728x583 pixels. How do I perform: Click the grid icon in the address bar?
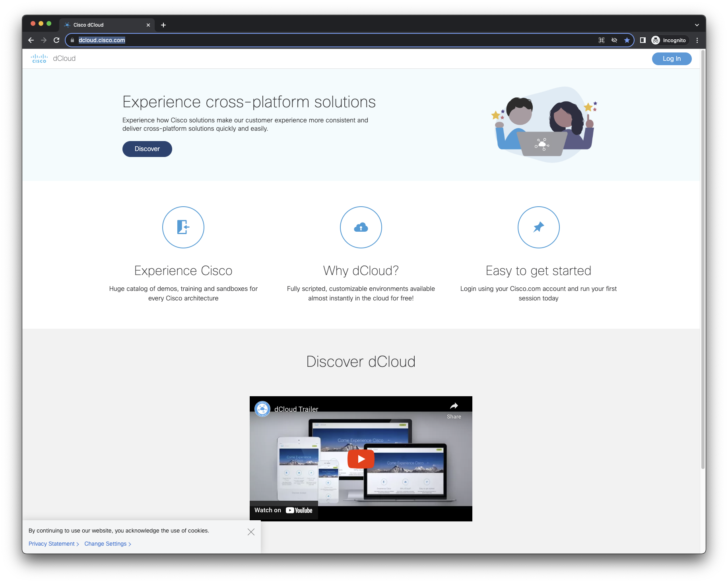[602, 40]
